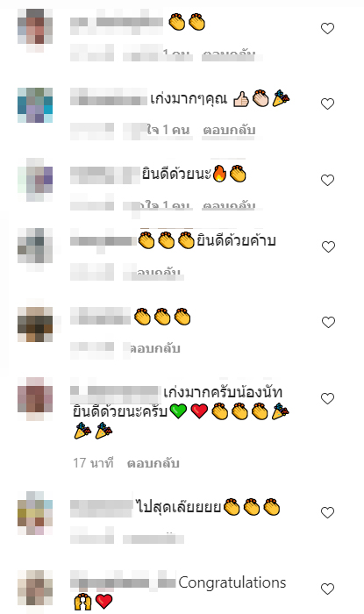Open the likes count under เก่งมากๆคุณ comment
364x614 pixels.
(x=168, y=130)
